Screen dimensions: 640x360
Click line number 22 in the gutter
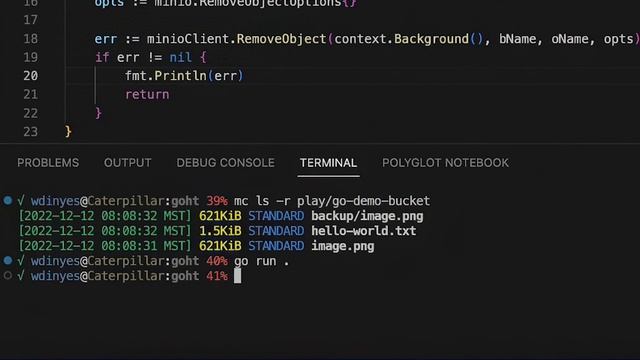(31, 113)
